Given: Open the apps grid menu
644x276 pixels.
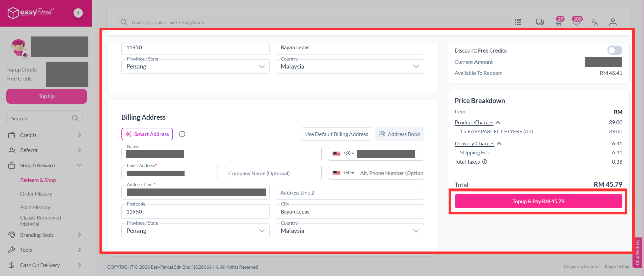Looking at the screenshot, I should click(518, 22).
